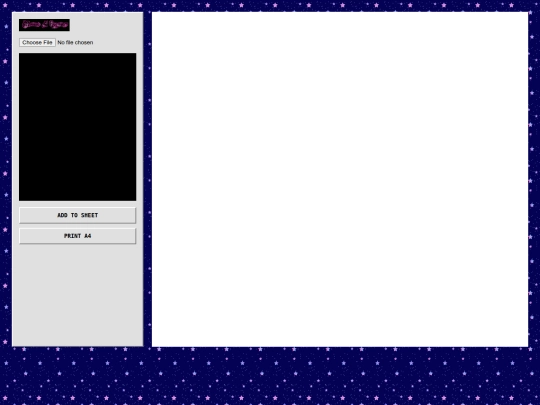Click the white A4 sheet canvas
540x405 pixels.
pos(340,179)
